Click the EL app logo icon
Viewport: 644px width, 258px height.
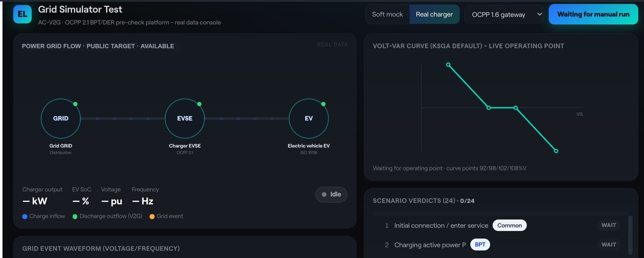click(x=22, y=14)
